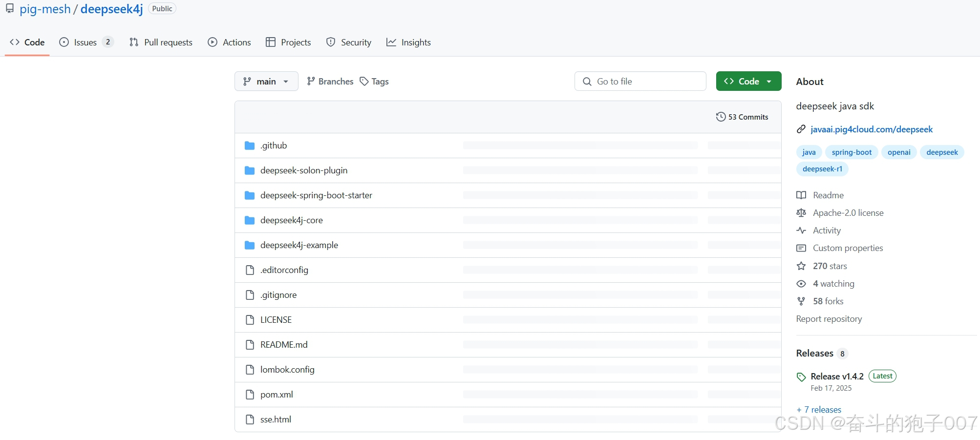Click the deepseek4j-example folder icon
Screen dimensions: 980x440
click(x=250, y=245)
